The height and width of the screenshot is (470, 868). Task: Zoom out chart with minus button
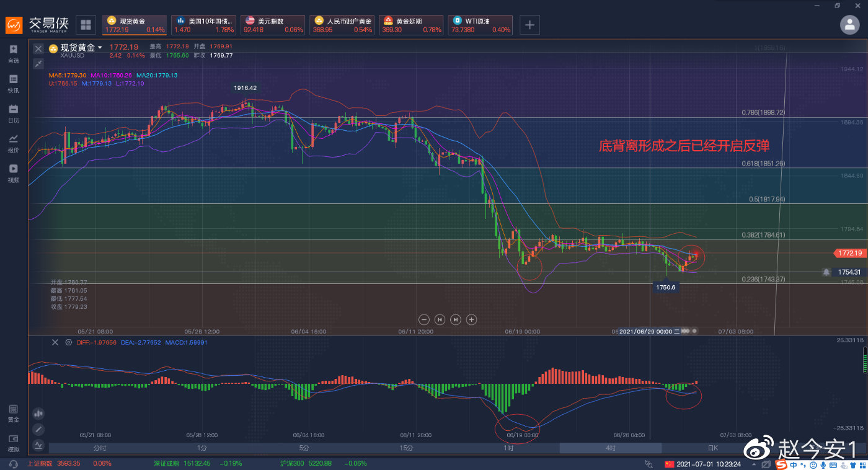pos(424,319)
